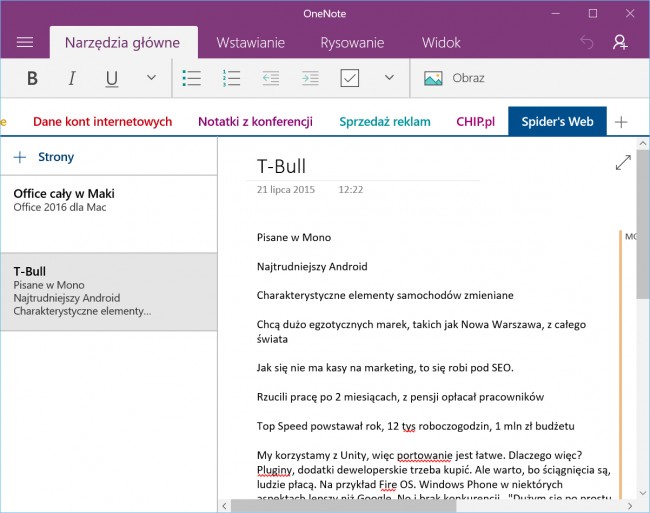
Task: Select Sprzedaż reklam section
Action: [385, 121]
